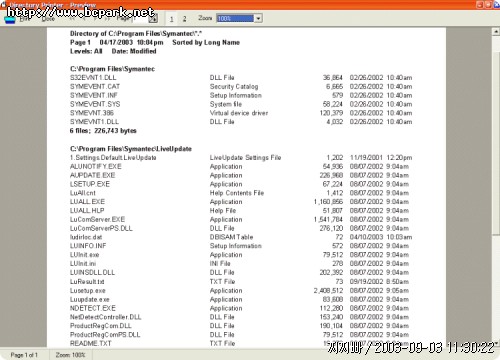
Task: Click the 'Security Catalog' file type
Action: [234, 86]
